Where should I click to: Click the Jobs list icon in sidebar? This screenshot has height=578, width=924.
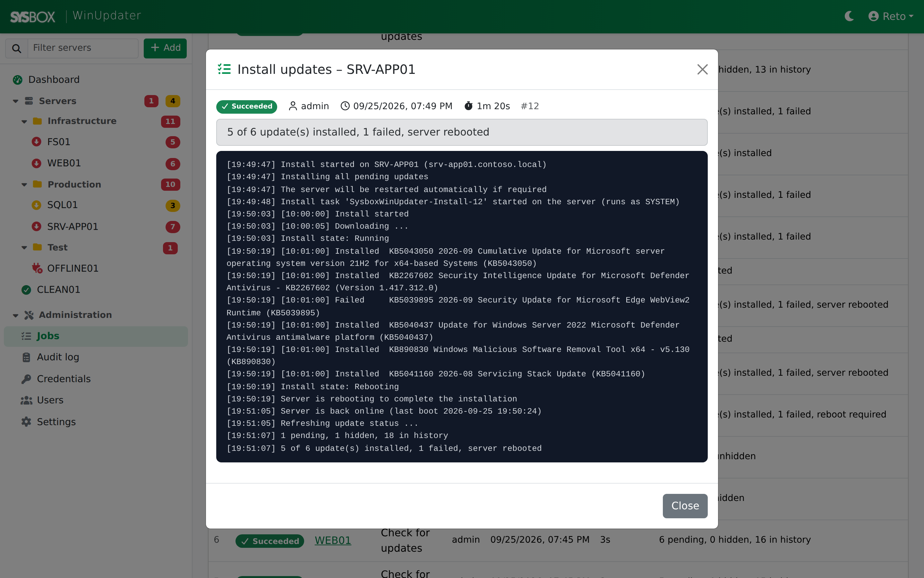tap(26, 336)
